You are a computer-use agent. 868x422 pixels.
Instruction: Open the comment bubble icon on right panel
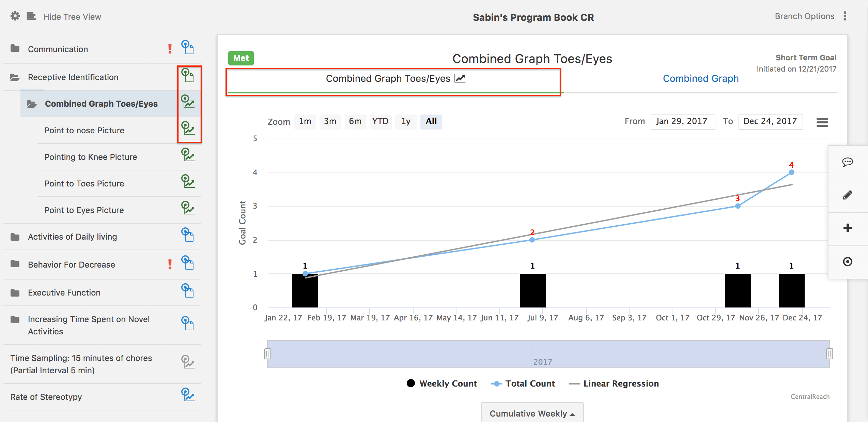[848, 162]
